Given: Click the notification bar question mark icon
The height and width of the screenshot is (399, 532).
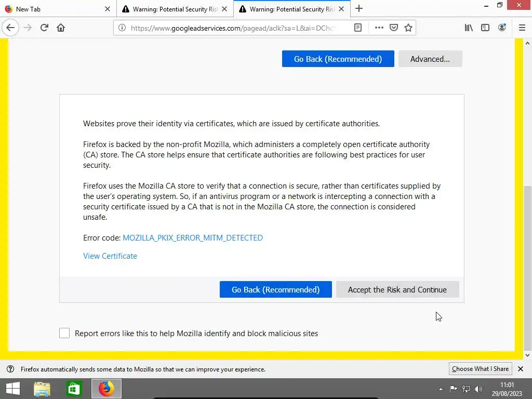Looking at the screenshot, I should [10, 369].
